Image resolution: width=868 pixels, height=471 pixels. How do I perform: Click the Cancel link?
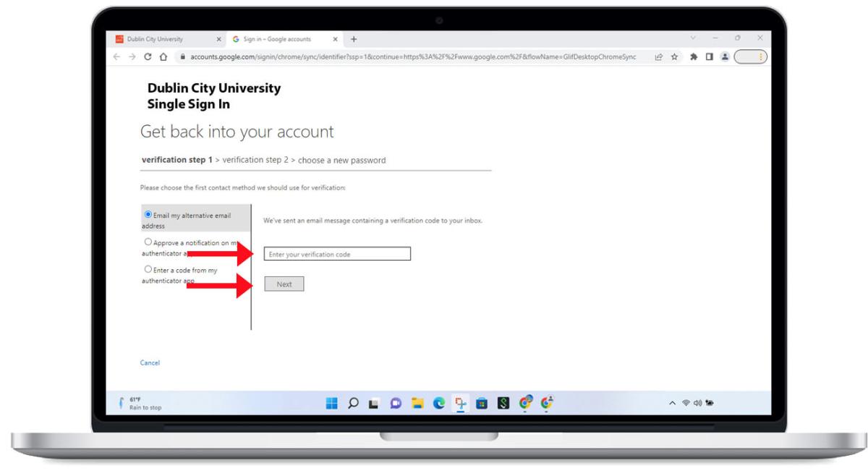150,362
